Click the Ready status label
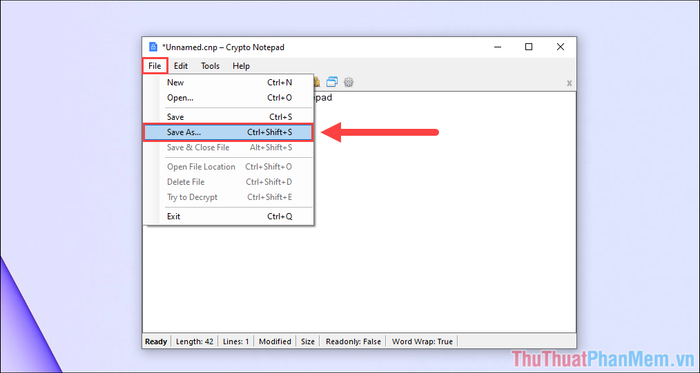 (156, 342)
